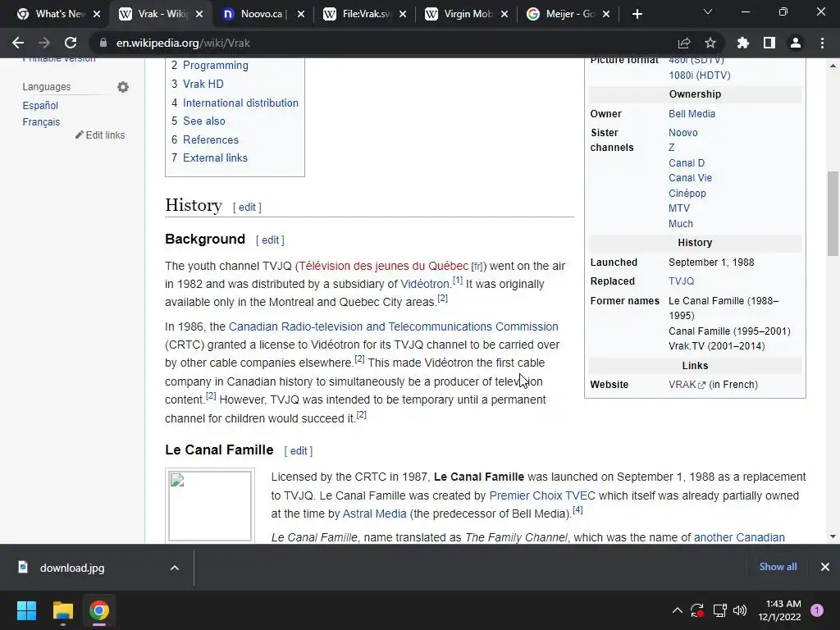Click the Edit links pencil item
This screenshot has height=630, width=840.
point(100,135)
